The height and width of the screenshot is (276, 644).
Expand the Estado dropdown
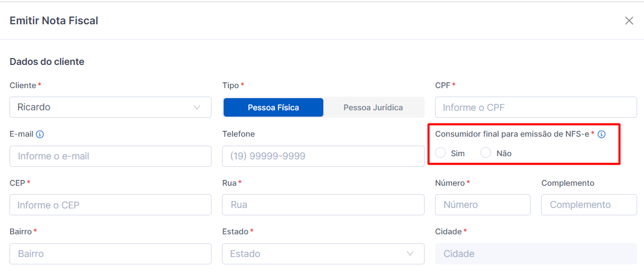323,254
